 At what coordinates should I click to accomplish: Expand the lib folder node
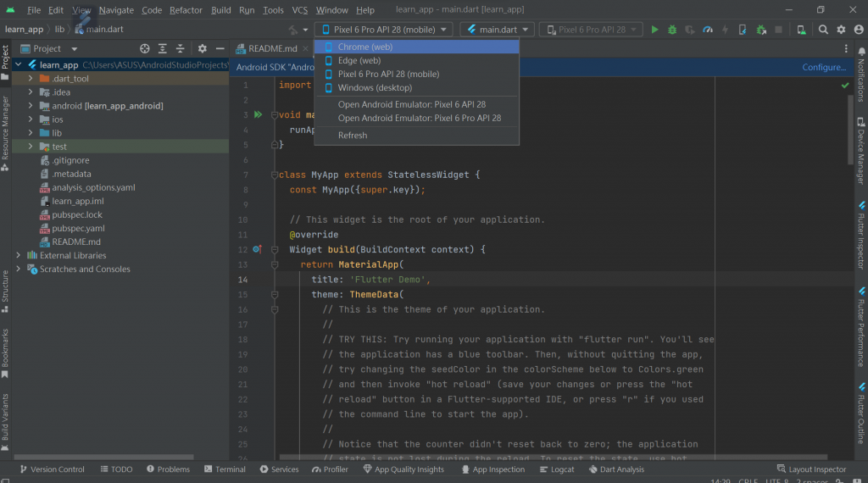click(31, 133)
